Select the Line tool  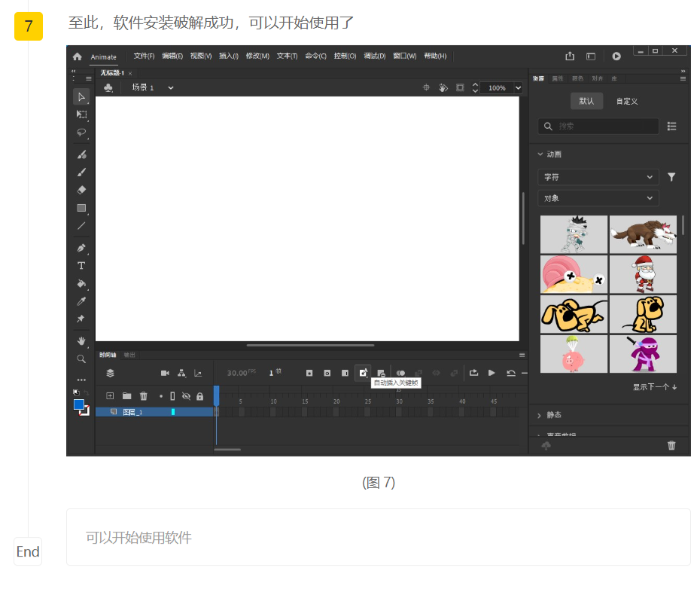point(81,226)
